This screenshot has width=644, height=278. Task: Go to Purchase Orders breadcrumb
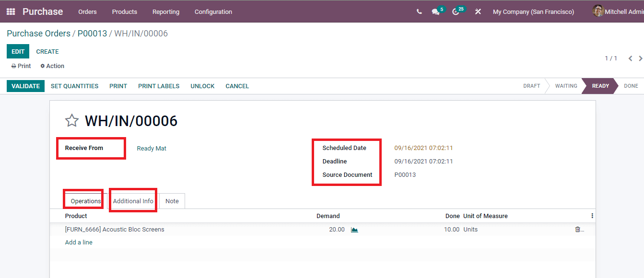point(38,34)
